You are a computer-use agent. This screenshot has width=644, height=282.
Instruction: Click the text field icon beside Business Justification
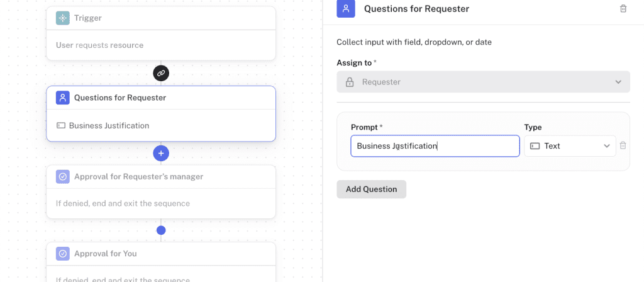point(61,125)
